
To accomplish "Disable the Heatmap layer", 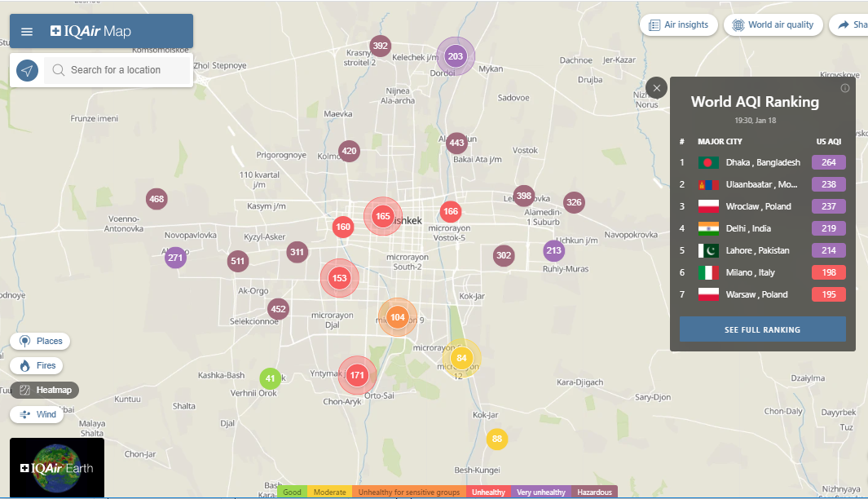I will pos(45,391).
